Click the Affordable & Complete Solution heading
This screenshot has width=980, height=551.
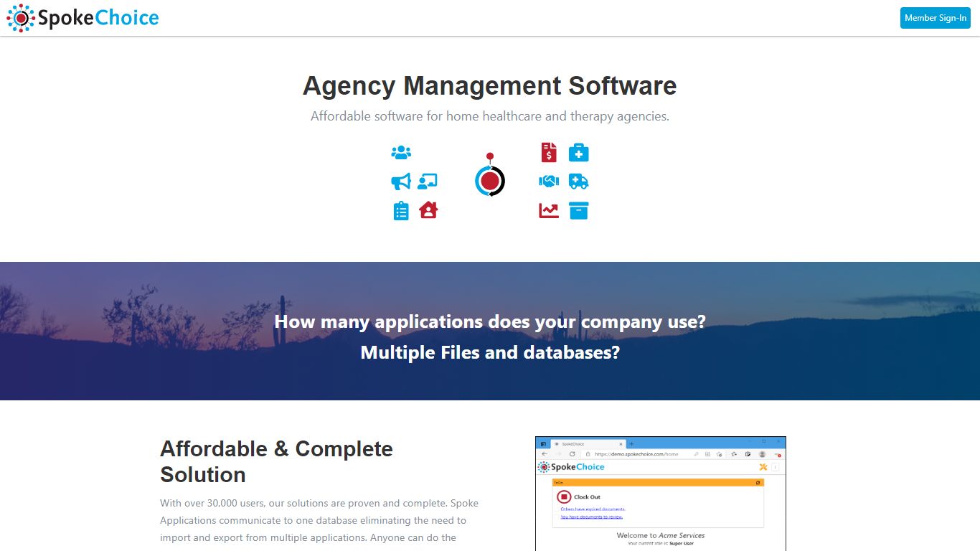click(x=276, y=461)
